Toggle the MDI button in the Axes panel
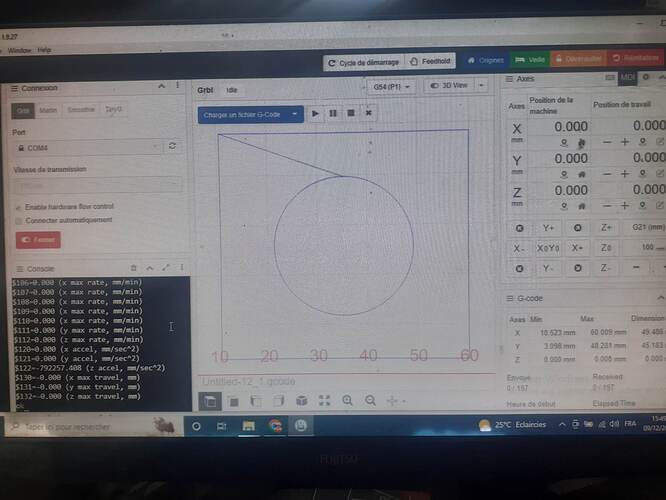This screenshot has width=666, height=500. 627,78
